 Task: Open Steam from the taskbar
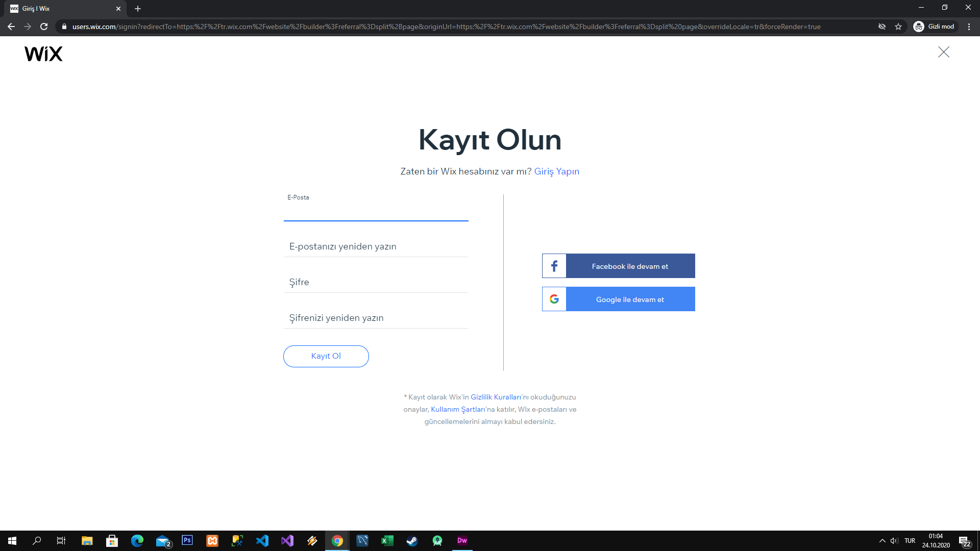(x=412, y=541)
